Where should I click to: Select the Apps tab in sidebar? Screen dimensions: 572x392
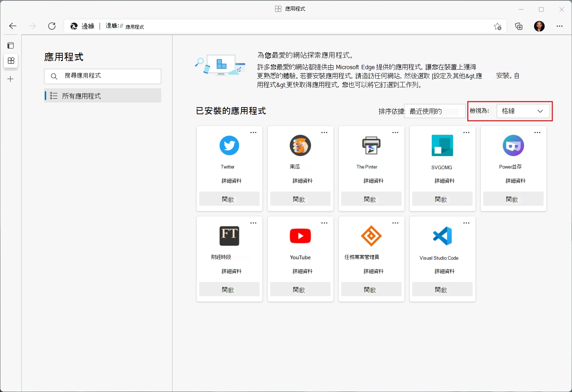(11, 61)
